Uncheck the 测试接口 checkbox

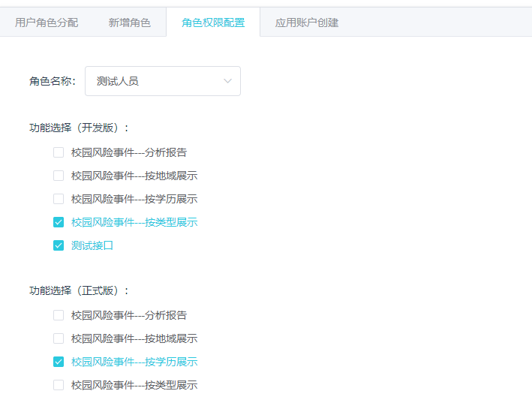click(59, 245)
